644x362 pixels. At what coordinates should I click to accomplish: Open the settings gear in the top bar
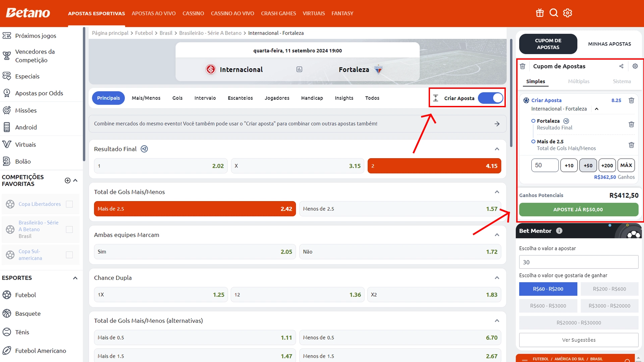pyautogui.click(x=568, y=13)
